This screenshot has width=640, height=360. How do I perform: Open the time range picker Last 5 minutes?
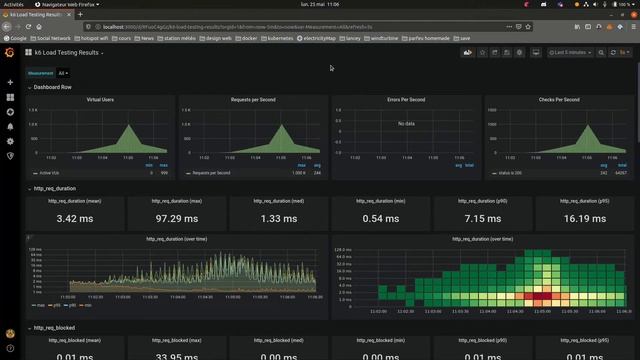[x=570, y=53]
